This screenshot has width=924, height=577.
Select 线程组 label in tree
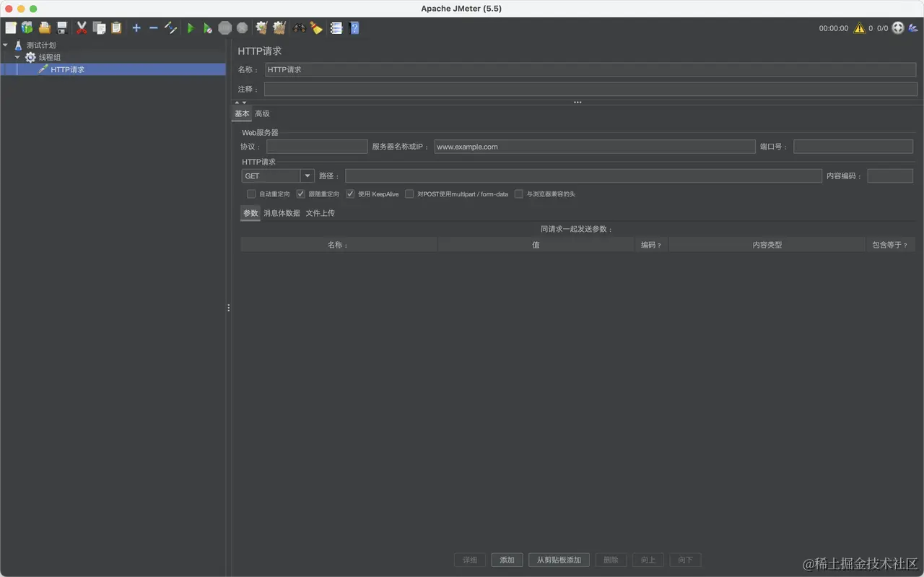click(x=50, y=57)
